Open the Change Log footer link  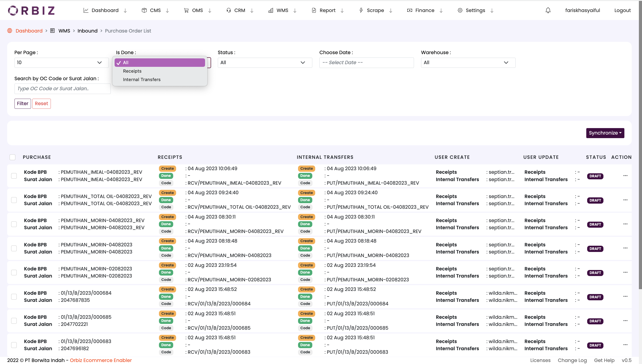click(x=572, y=360)
